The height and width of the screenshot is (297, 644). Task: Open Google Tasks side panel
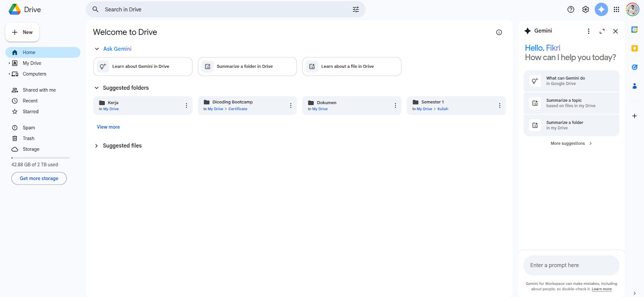point(634,67)
